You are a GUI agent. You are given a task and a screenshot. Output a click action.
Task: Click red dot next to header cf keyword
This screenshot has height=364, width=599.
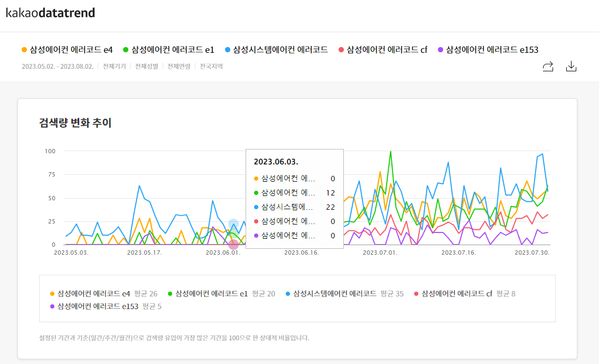(x=341, y=50)
